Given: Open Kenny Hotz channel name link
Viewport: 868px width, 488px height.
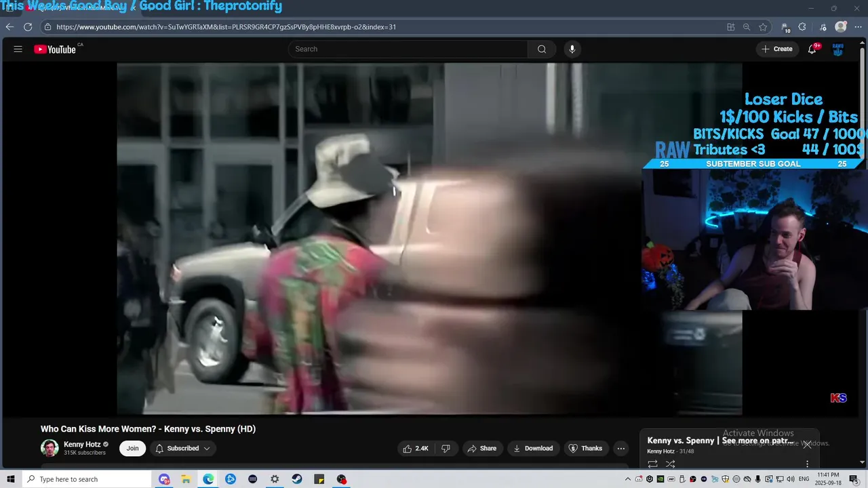Looking at the screenshot, I should (x=81, y=445).
